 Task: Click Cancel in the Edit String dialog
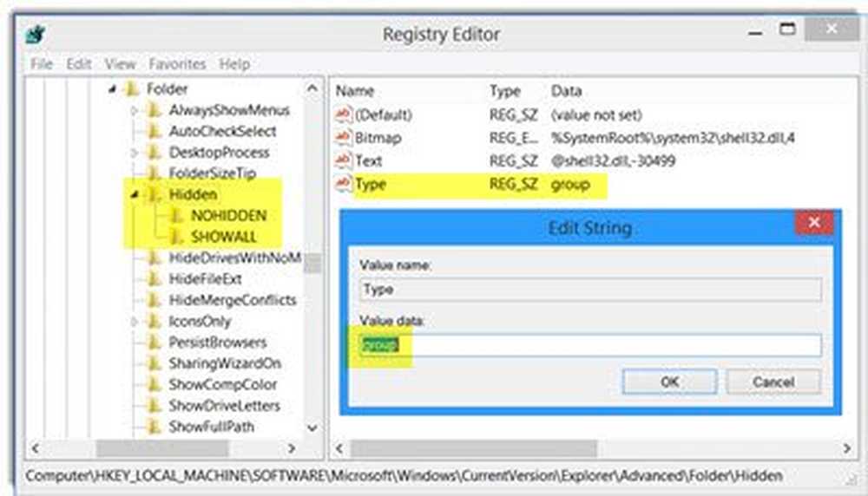click(x=773, y=382)
